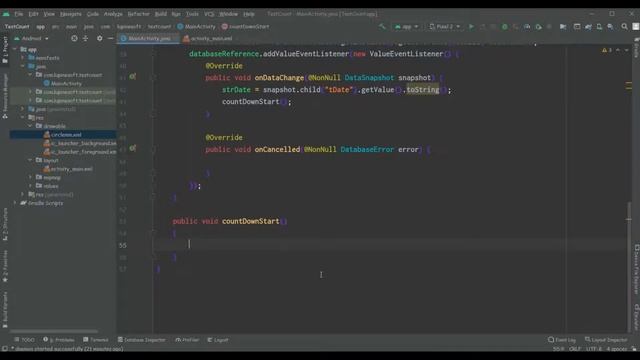Viewport: 640px width, 360px height.
Task: Click the user account icon at far right
Action: pyautogui.click(x=636, y=27)
